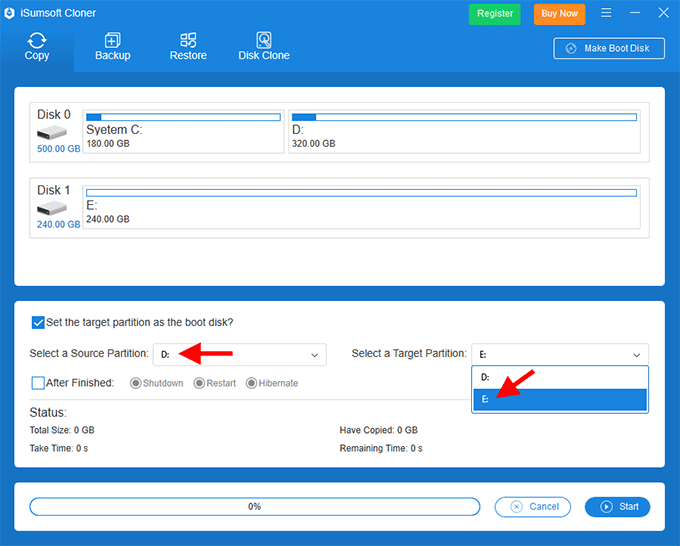Open the Source Partition dropdown
680x546 pixels.
[240, 355]
